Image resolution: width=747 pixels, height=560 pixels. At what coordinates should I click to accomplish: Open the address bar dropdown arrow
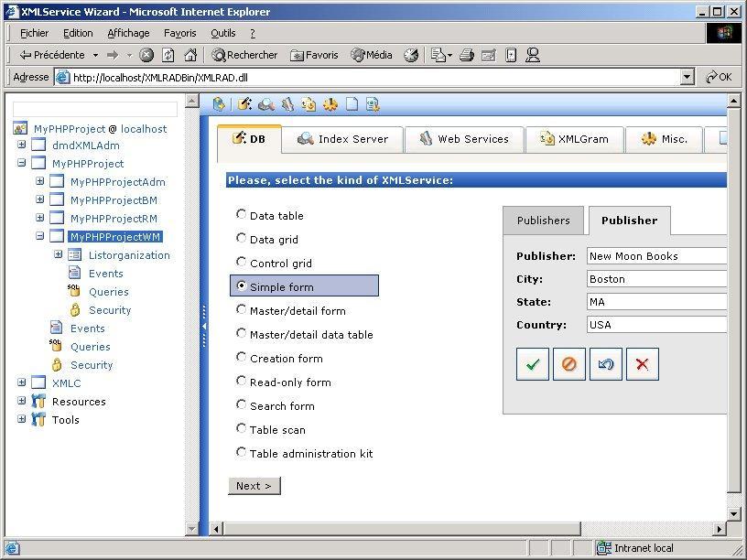pos(687,78)
